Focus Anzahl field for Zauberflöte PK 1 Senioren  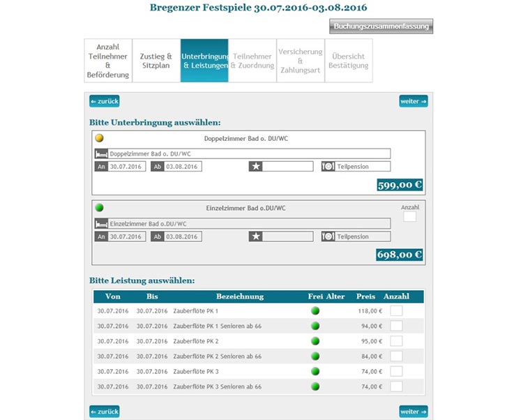coord(396,326)
